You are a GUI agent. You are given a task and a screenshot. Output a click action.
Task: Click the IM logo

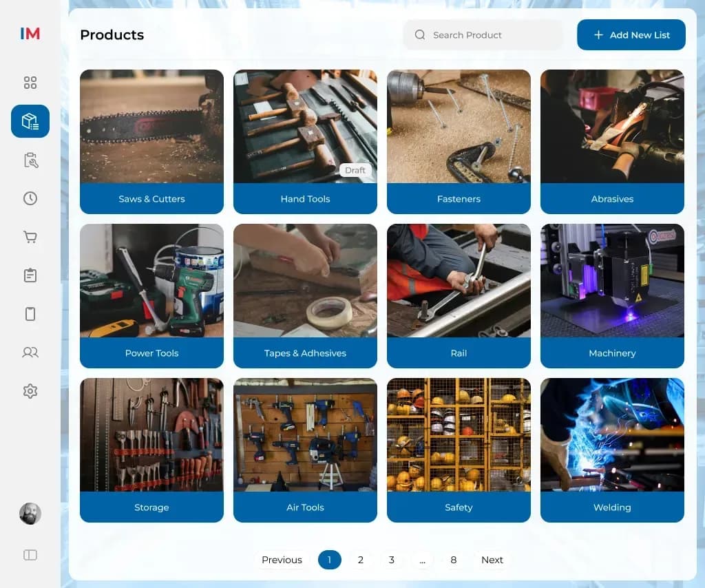30,34
